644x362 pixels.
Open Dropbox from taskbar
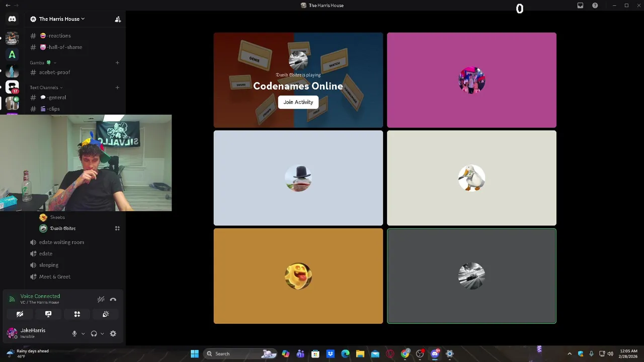coord(330,354)
